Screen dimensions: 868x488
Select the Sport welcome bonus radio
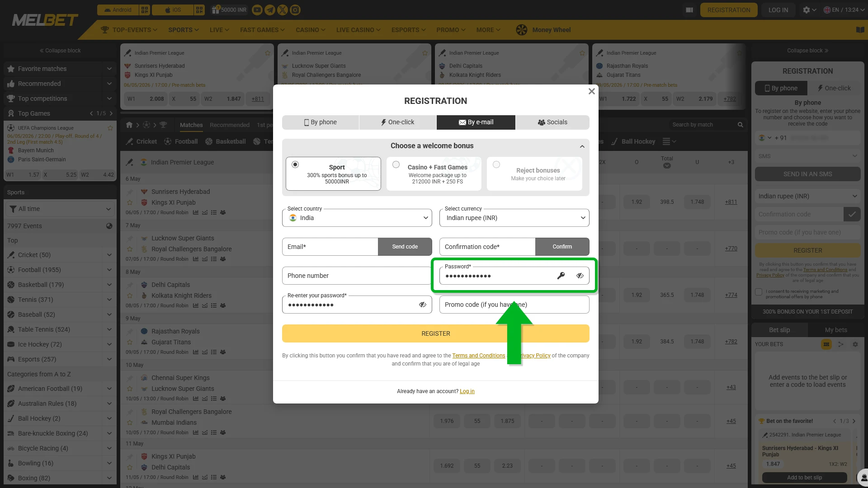click(295, 164)
